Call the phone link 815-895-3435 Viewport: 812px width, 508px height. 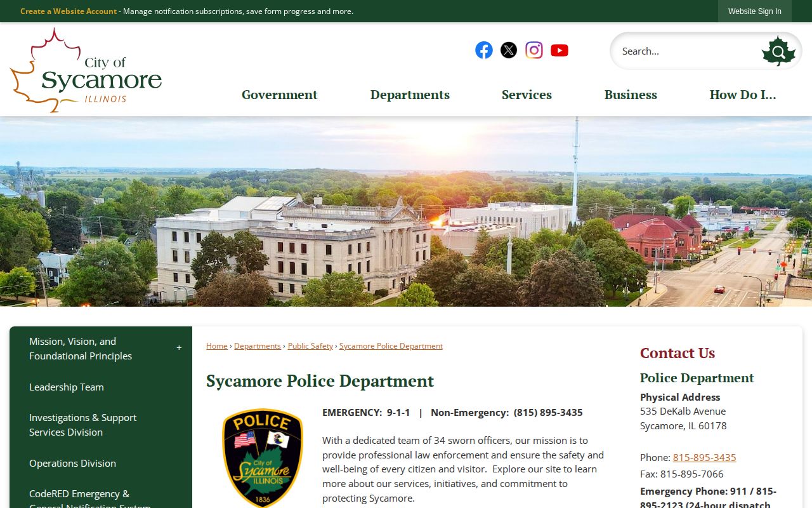[704, 457]
